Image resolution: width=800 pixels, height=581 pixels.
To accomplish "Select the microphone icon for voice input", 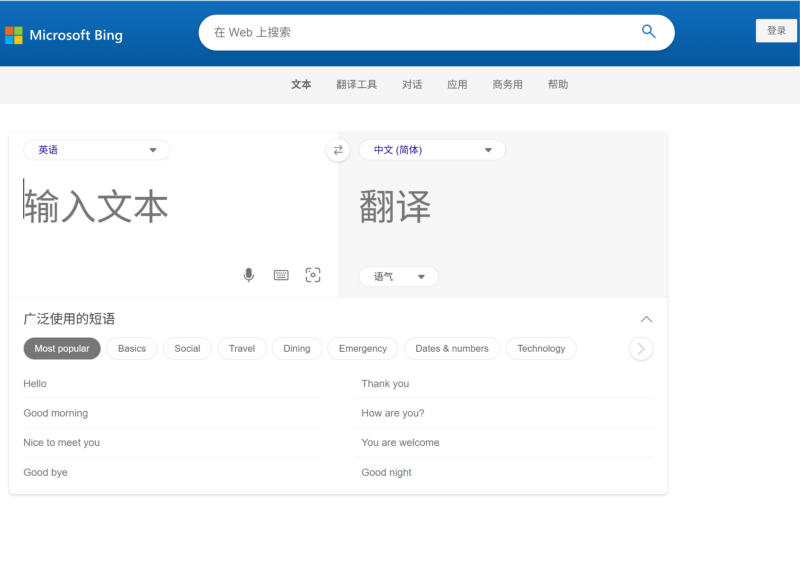I will (248, 274).
